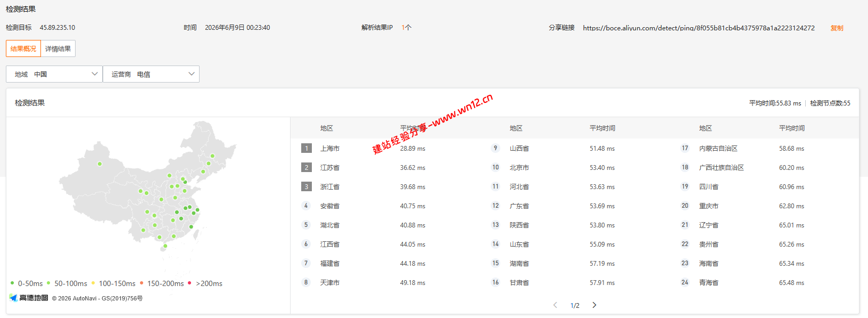
Task: Click rank number 4 for 安徽省
Action: tap(306, 206)
